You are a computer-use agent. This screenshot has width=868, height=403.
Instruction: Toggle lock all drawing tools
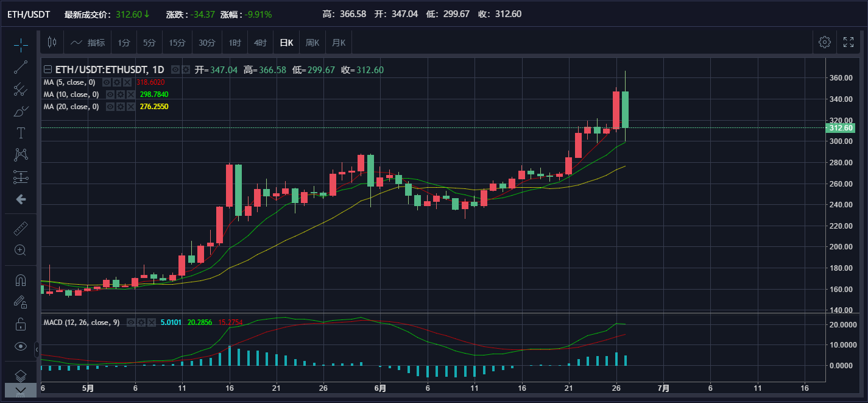coord(21,324)
